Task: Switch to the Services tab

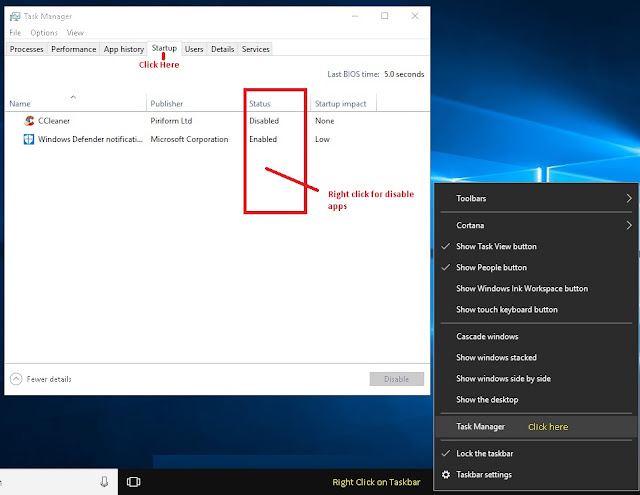Action: click(x=256, y=49)
